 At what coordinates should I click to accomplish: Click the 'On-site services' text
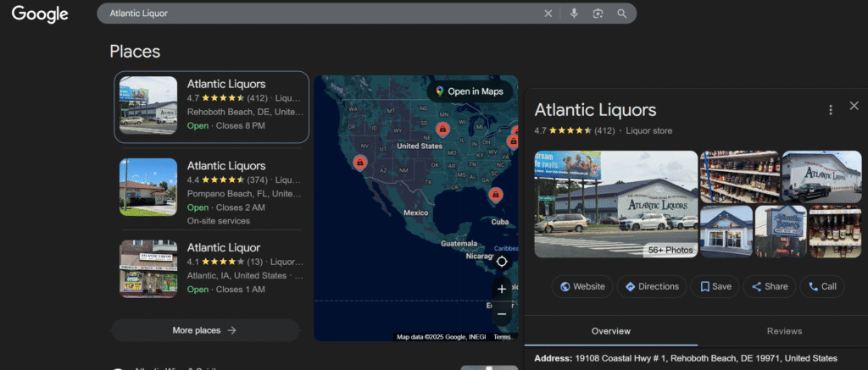tap(218, 221)
